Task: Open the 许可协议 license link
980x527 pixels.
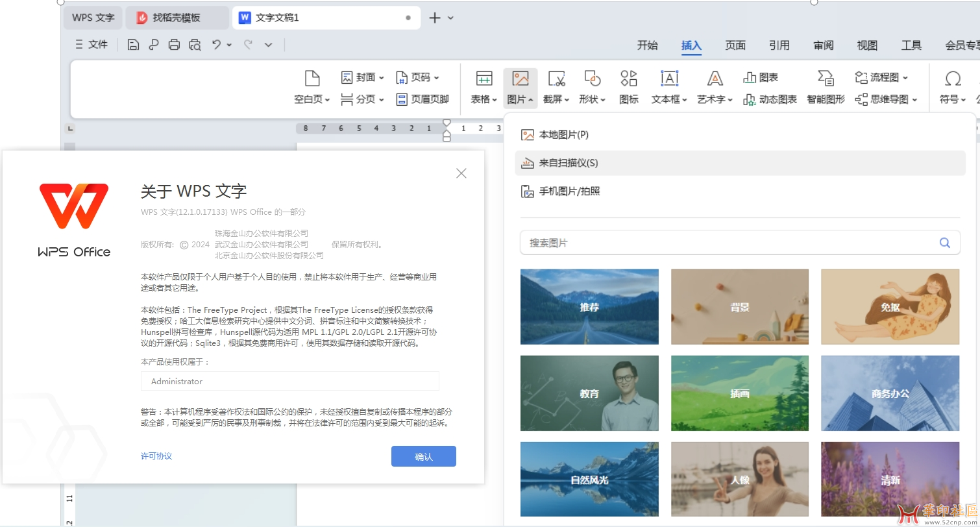Action: point(156,456)
